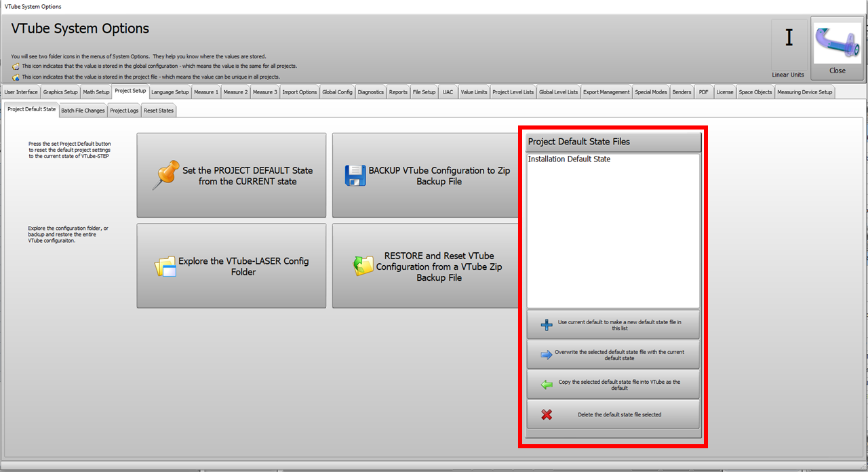
Task: Click Copy the selected default state file into VTube
Action: [613, 385]
